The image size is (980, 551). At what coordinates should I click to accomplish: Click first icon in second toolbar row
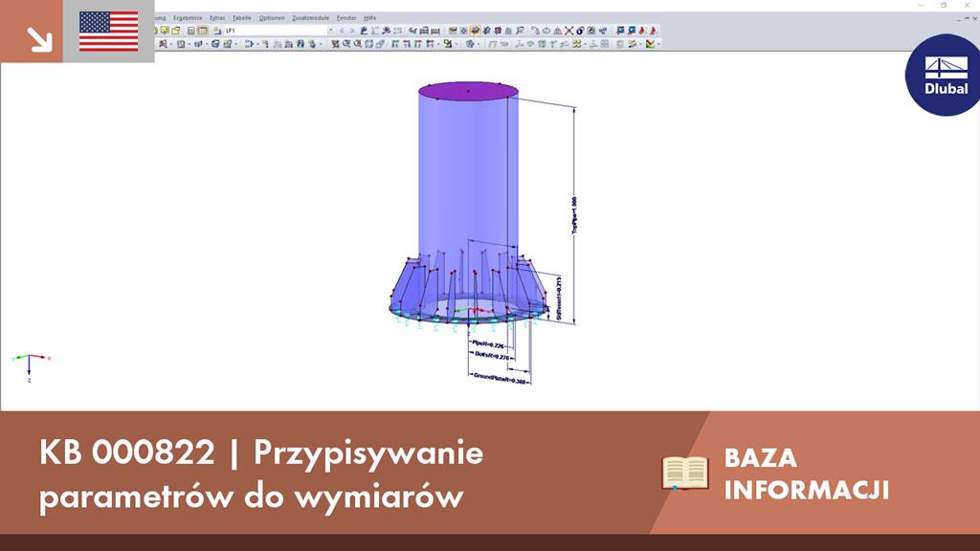click(163, 44)
